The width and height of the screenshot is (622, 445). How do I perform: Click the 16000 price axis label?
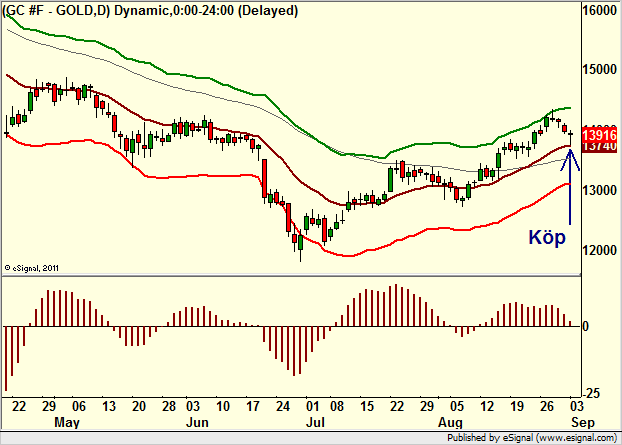(x=600, y=11)
